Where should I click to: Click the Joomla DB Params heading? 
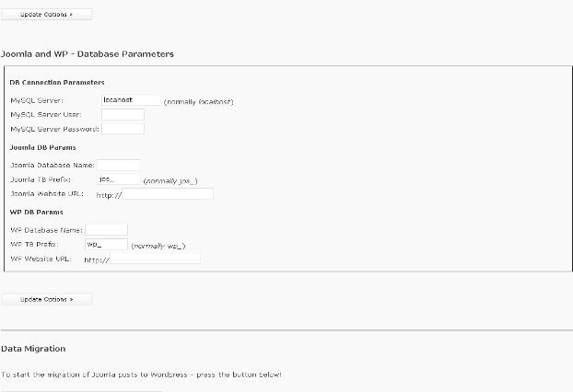coord(42,147)
